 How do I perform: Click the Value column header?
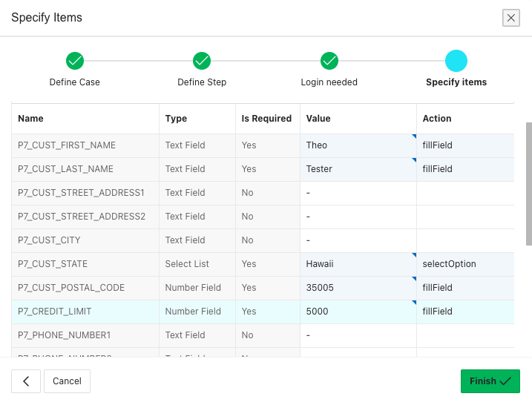358,119
